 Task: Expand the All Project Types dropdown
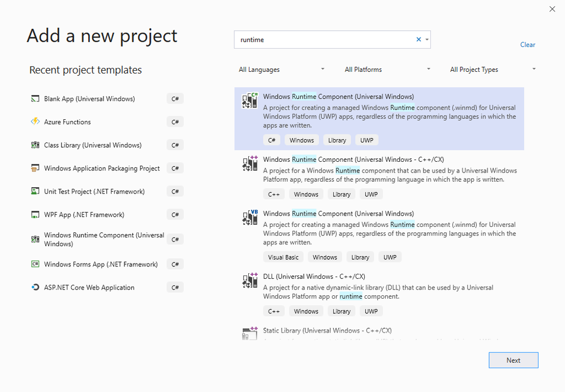pos(493,70)
